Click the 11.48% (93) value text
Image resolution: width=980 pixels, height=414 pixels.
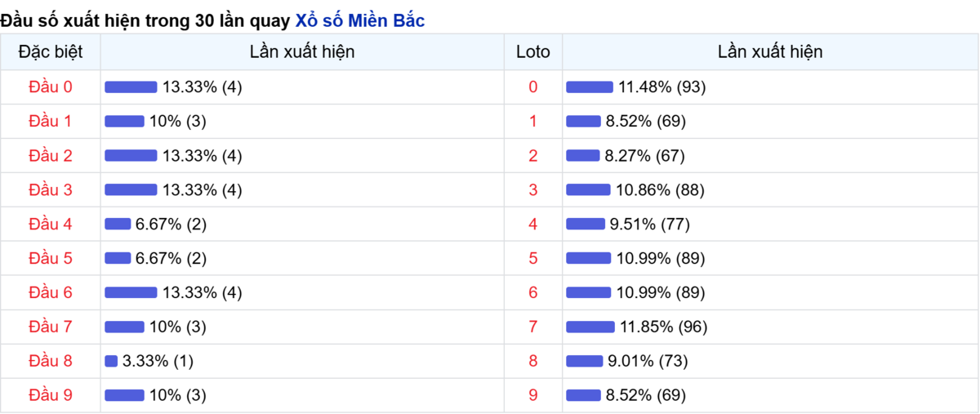661,87
